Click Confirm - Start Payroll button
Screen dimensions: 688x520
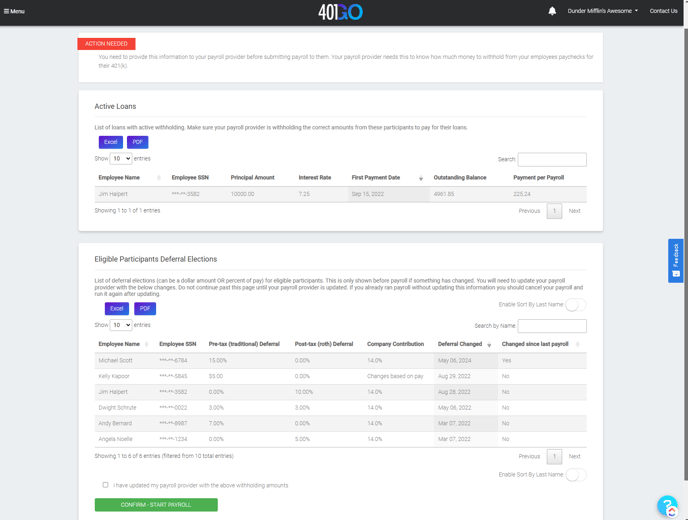click(x=156, y=505)
